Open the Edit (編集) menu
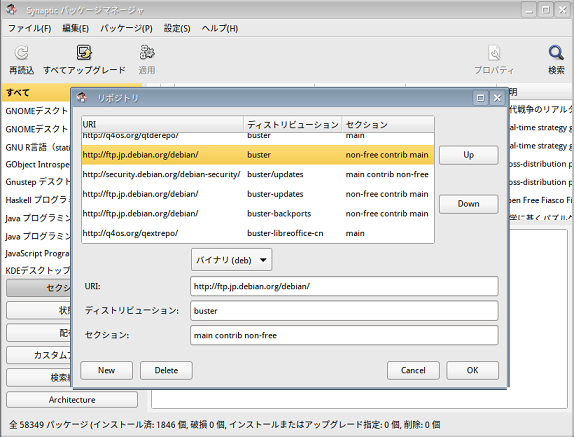 (x=75, y=29)
